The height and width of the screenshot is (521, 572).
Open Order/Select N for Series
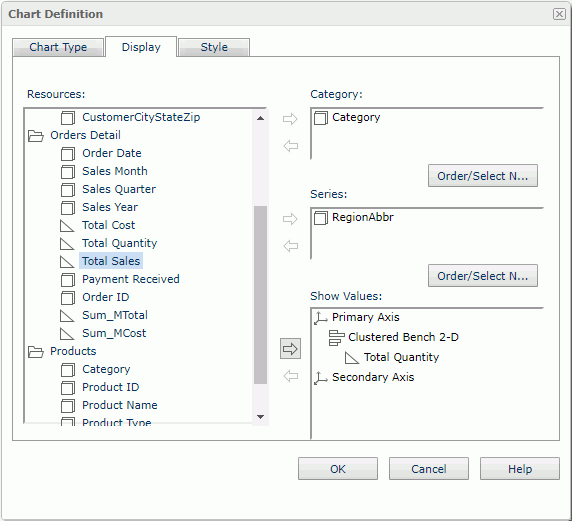[483, 276]
